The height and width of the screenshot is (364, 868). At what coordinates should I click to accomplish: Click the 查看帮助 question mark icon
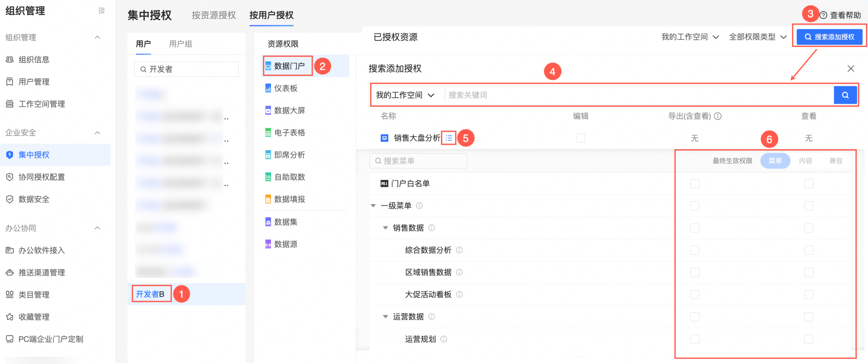pos(823,15)
